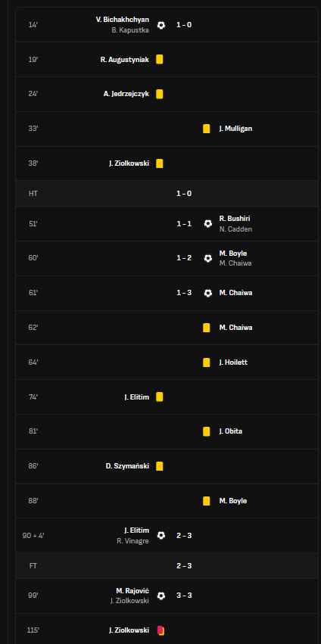This screenshot has width=321, height=644.
Task: Open V. Bichakhchyan player link
Action: [x=123, y=20]
